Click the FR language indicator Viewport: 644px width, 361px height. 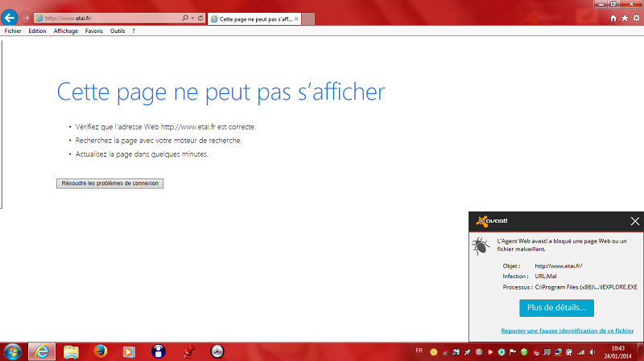pos(419,351)
